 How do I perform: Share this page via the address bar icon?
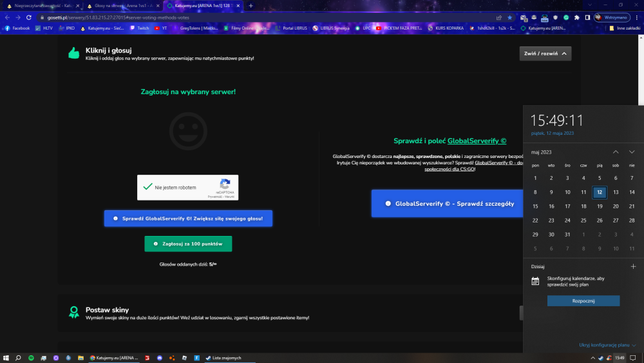(x=499, y=17)
